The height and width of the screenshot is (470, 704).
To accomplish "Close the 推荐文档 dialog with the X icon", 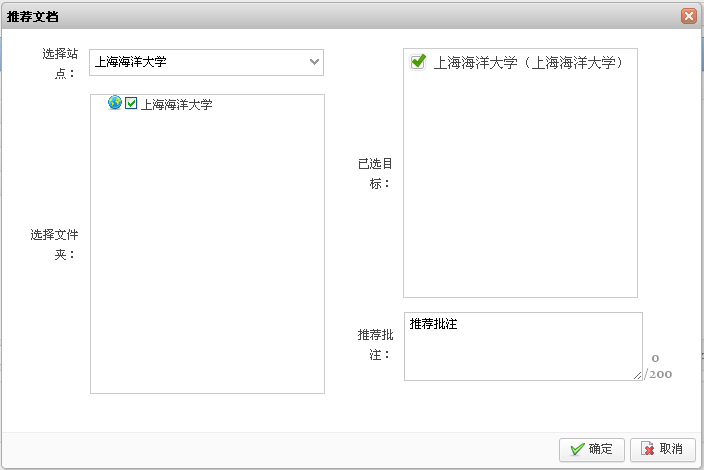I will (x=688, y=16).
